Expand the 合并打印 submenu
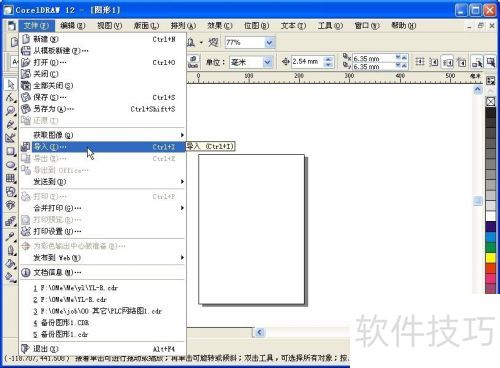500x368 pixels. pos(103,208)
